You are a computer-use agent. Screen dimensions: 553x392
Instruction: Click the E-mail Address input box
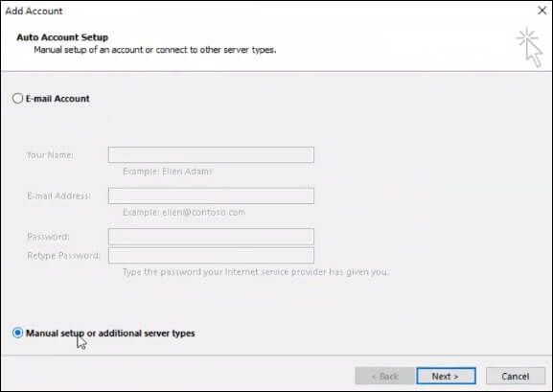click(x=211, y=196)
